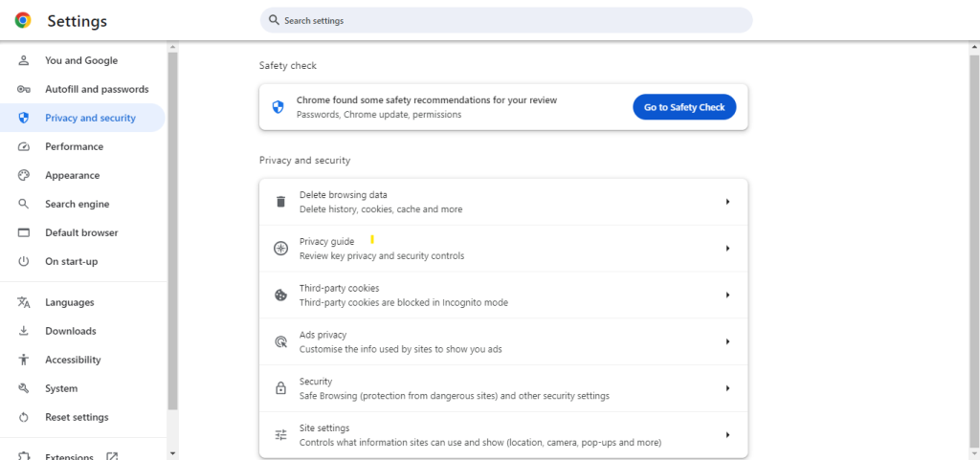Expand Site settings arrow
This screenshot has height=460, width=980.
[727, 435]
